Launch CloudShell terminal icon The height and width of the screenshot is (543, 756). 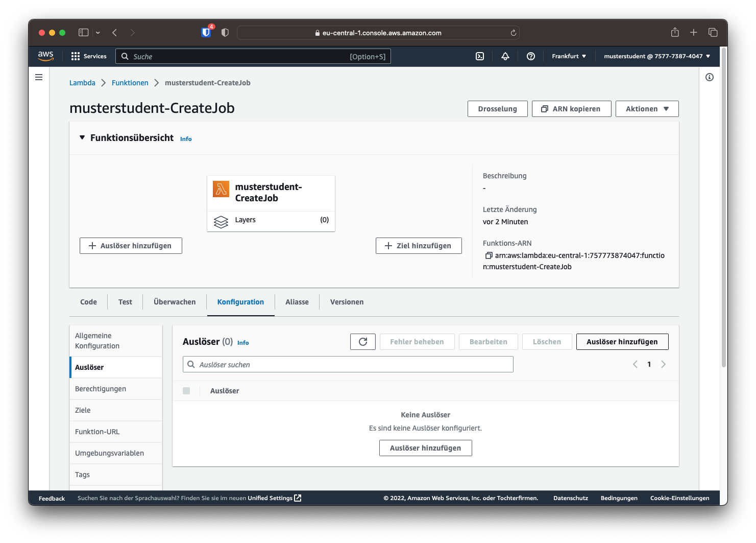(x=480, y=56)
